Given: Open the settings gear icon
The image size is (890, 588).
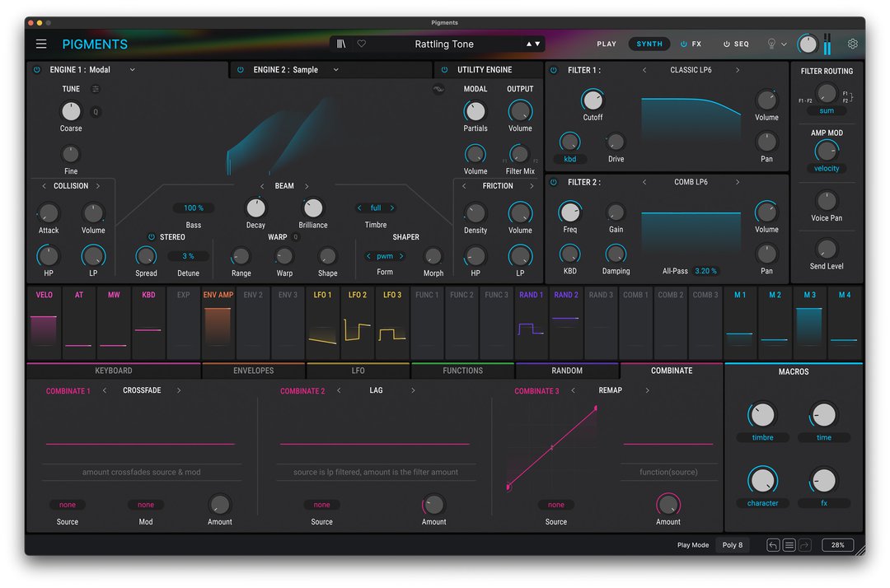Looking at the screenshot, I should click(852, 44).
